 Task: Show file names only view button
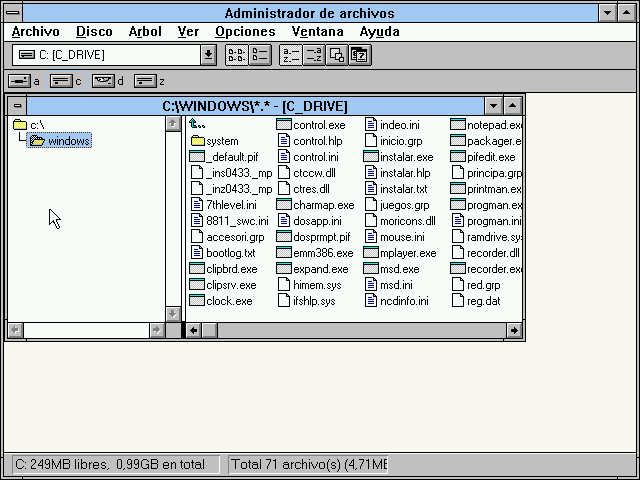point(237,55)
